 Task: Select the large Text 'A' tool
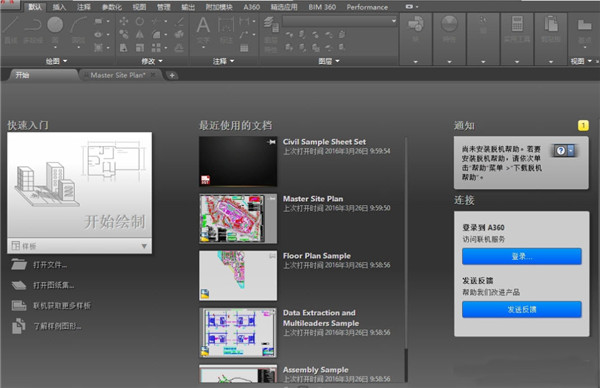[203, 25]
